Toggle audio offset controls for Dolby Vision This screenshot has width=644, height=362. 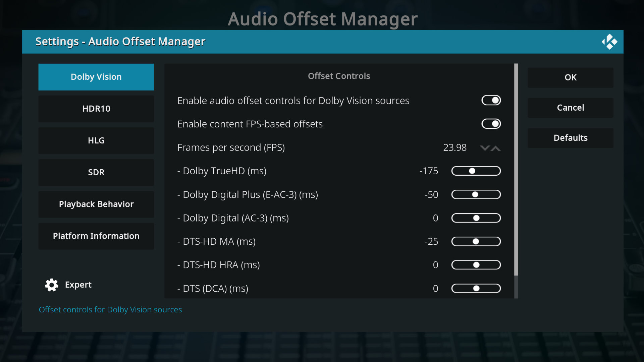[491, 100]
